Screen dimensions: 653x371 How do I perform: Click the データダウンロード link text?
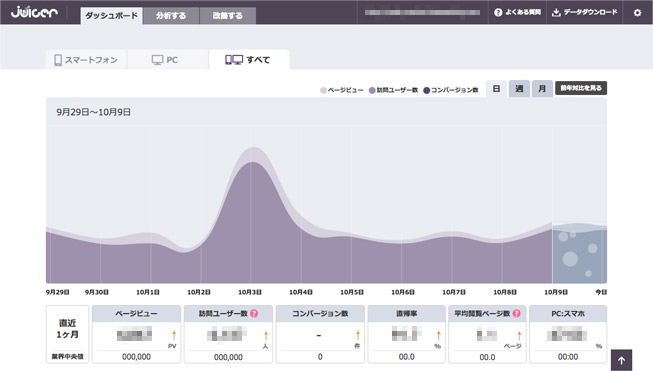click(x=590, y=12)
